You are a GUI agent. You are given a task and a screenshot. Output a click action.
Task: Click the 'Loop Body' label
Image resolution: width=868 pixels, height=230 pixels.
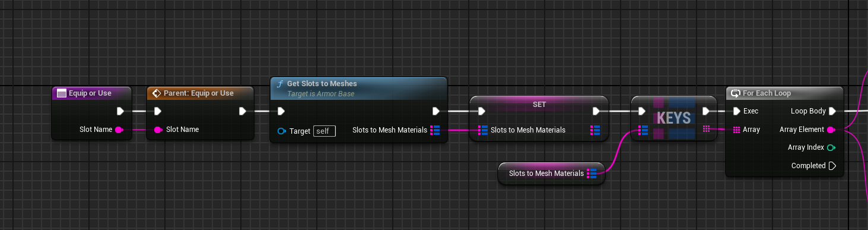tap(808, 111)
